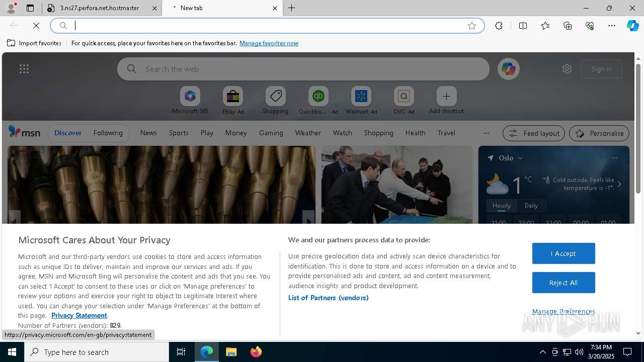Open Browser essentials heart icon
644x362 pixels.
pos(590,26)
